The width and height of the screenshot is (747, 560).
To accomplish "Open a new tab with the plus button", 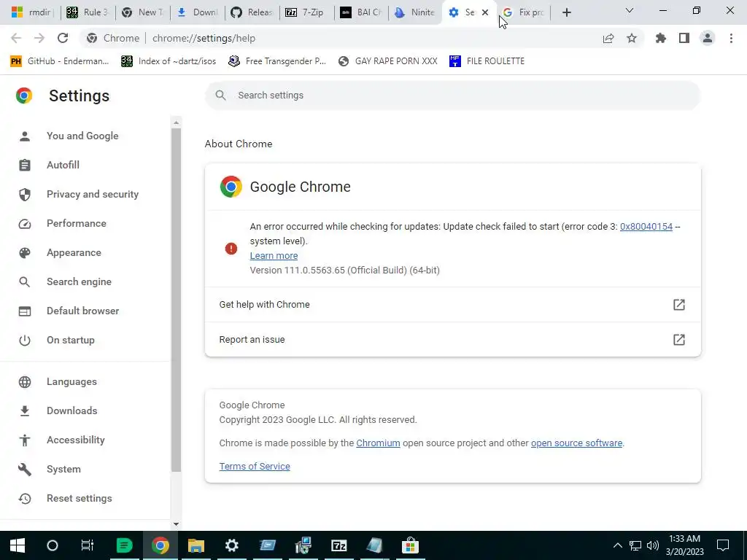I will coord(566,12).
